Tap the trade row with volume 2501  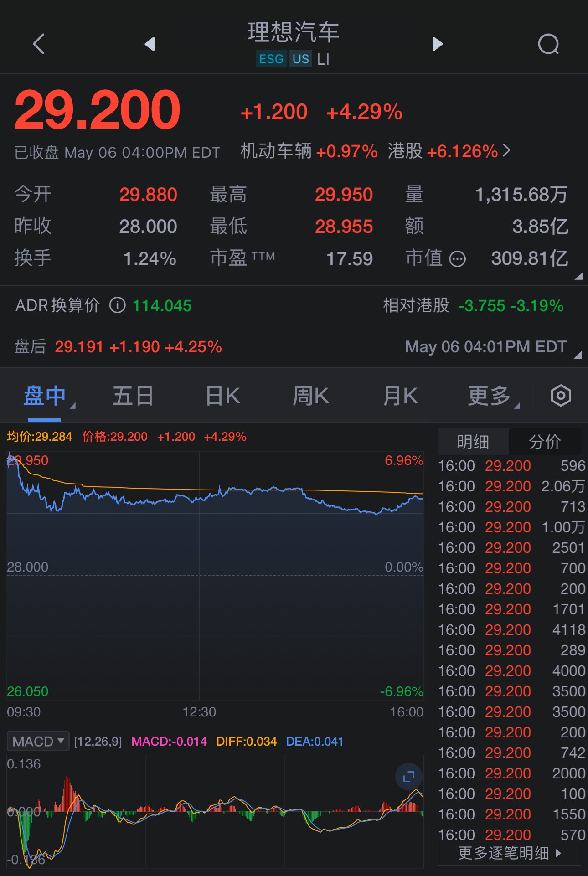(x=511, y=548)
